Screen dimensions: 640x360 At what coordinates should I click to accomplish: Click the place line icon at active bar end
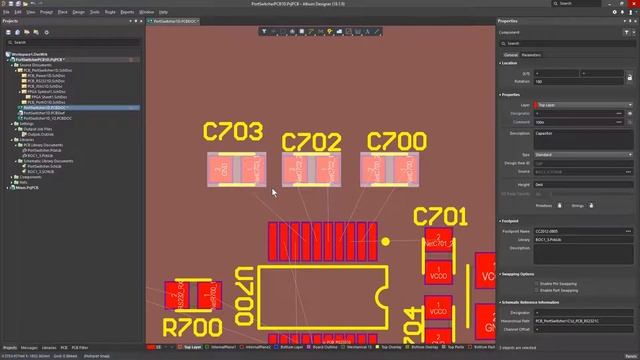pos(377,31)
